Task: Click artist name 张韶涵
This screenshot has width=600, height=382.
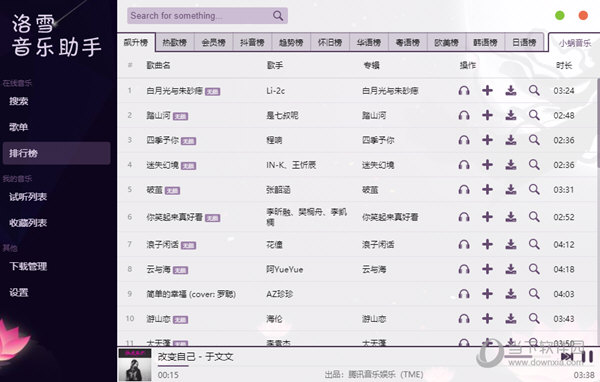Action: point(278,189)
